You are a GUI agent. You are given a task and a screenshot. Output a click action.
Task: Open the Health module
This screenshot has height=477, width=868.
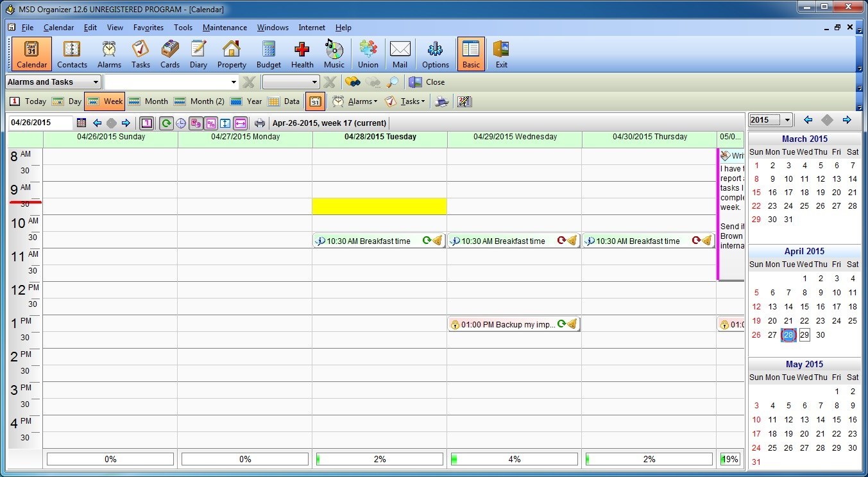(302, 54)
